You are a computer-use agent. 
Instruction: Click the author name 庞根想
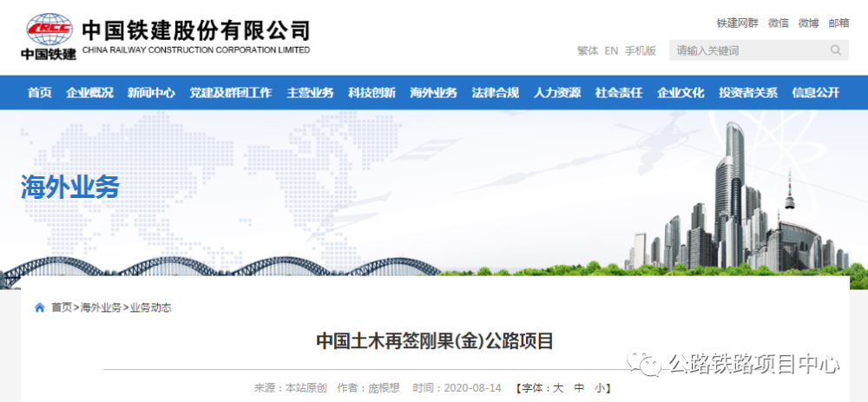pos(385,387)
